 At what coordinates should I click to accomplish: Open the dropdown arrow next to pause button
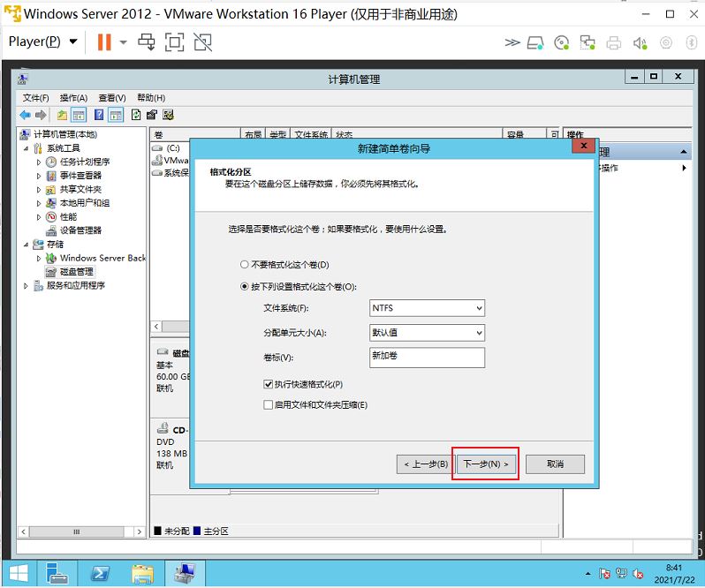point(123,42)
